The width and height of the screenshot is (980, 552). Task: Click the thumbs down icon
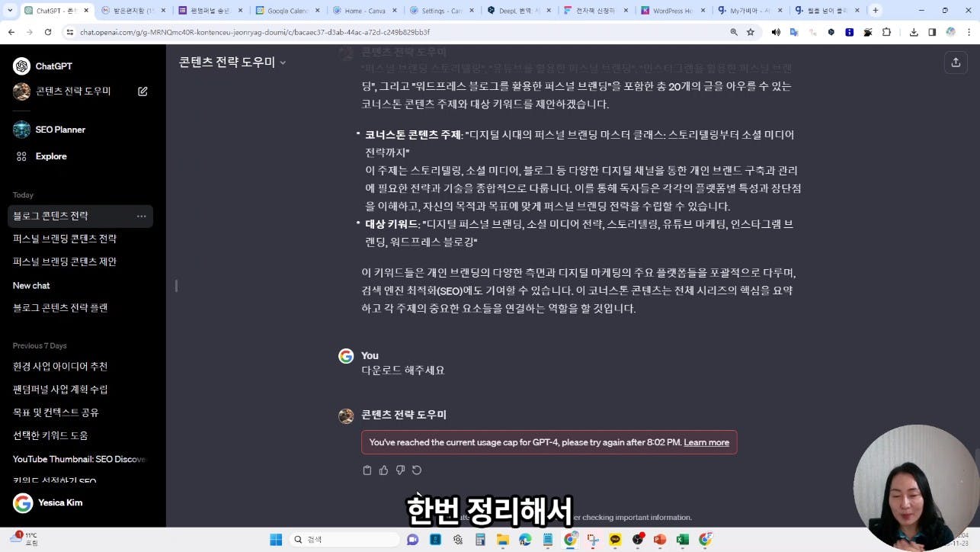[400, 470]
